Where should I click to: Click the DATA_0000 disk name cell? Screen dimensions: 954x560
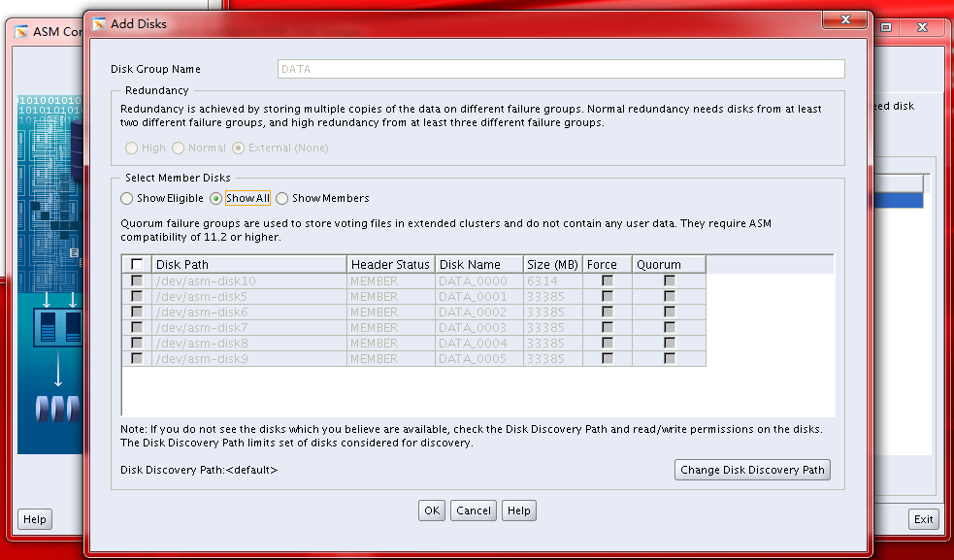pyautogui.click(x=479, y=280)
